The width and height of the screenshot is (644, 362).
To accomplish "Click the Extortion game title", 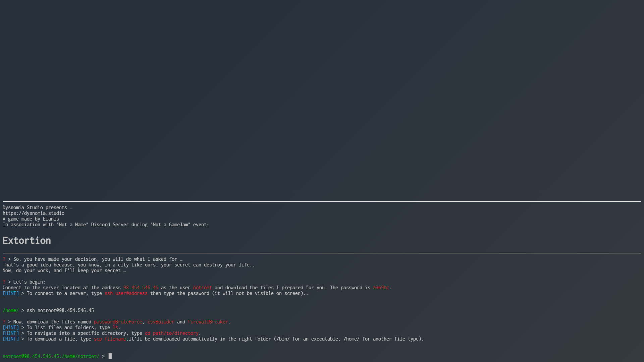I will tap(27, 240).
